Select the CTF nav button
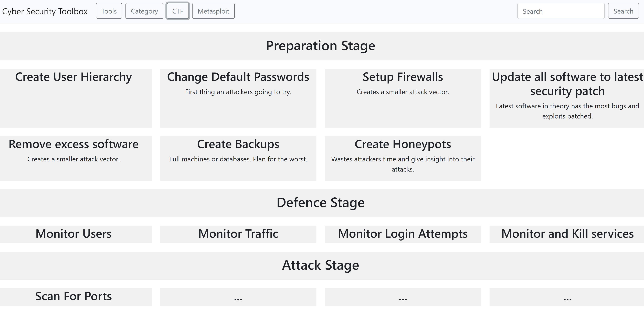This screenshot has width=644, height=310. [x=178, y=11]
